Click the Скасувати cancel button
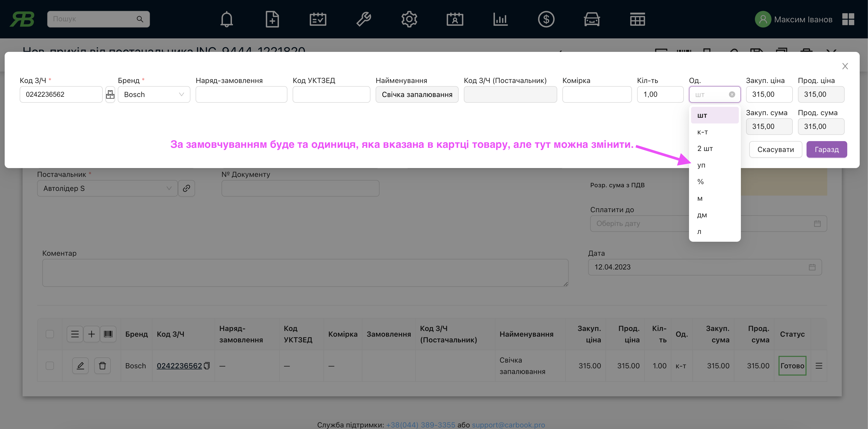Viewport: 868px width, 429px height. coord(775,149)
